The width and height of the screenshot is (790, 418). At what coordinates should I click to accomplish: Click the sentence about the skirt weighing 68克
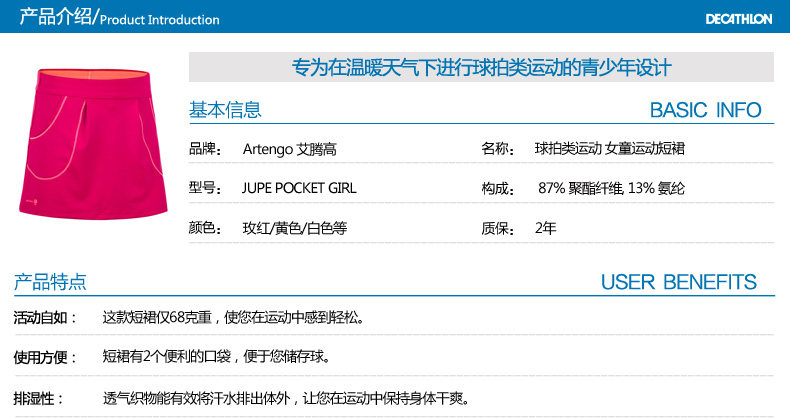point(233,317)
